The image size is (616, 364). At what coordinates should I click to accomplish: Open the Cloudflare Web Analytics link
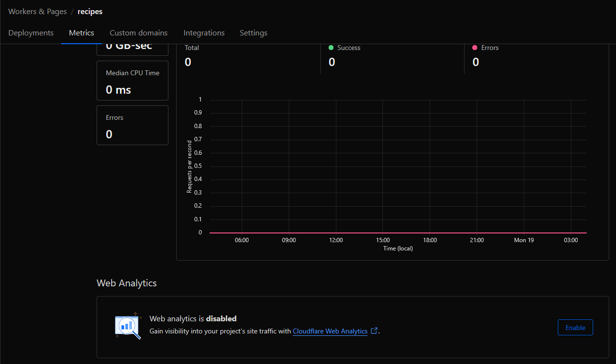click(x=330, y=331)
